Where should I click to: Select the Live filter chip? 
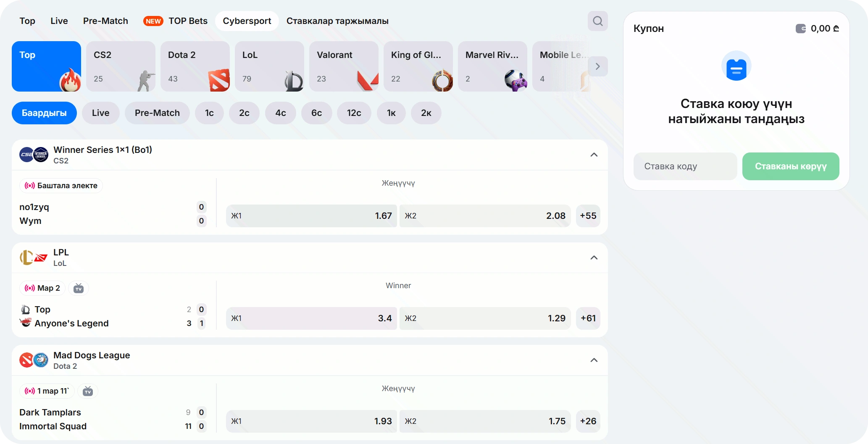[x=101, y=113]
